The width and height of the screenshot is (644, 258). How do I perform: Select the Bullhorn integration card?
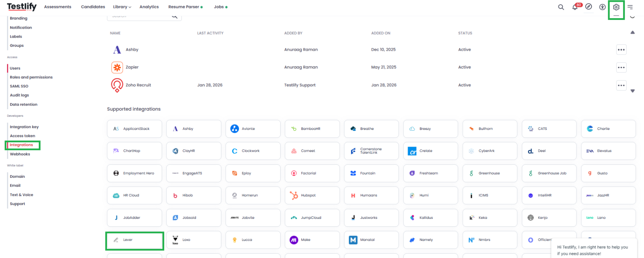pos(490,129)
